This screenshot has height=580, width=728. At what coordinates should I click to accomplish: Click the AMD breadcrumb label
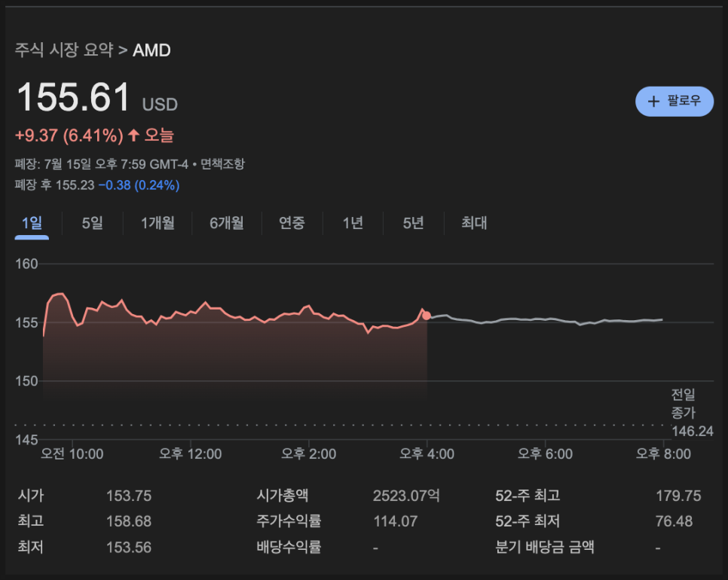pyautogui.click(x=151, y=50)
